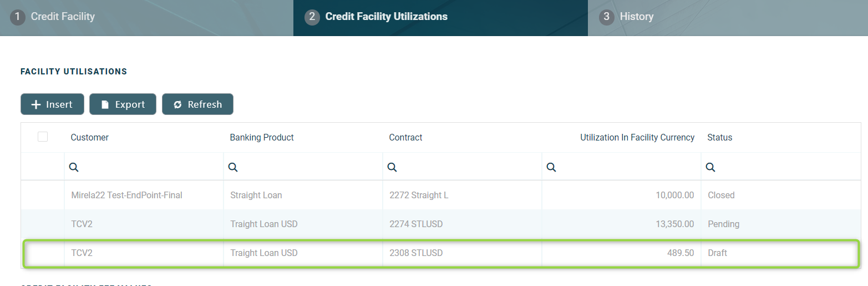
Task: Open contract 2274 STLUSD row
Action: pos(416,224)
